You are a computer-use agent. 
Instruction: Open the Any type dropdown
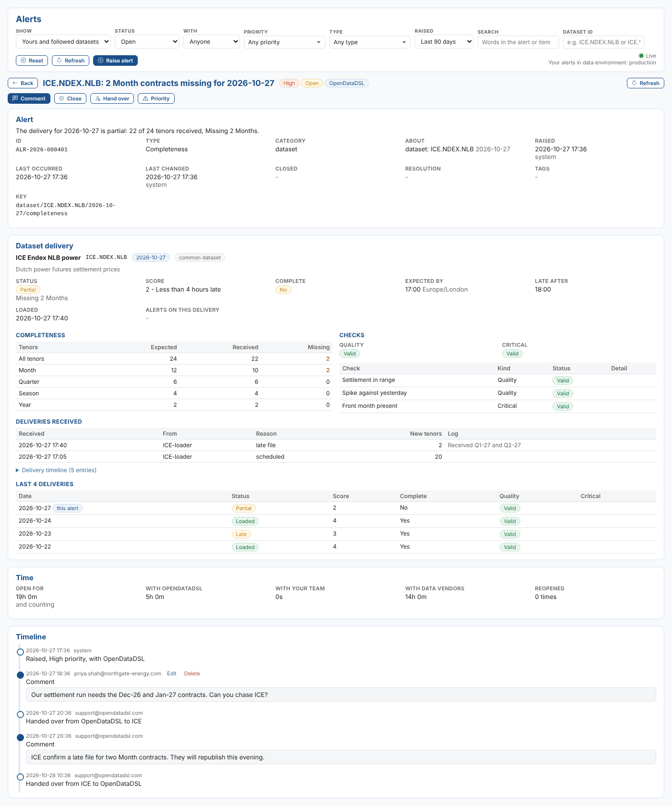[x=370, y=42]
